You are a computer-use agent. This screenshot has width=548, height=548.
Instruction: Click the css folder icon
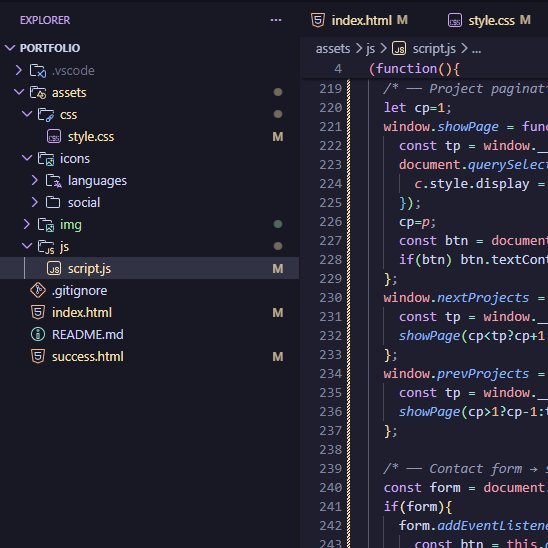tap(46, 115)
